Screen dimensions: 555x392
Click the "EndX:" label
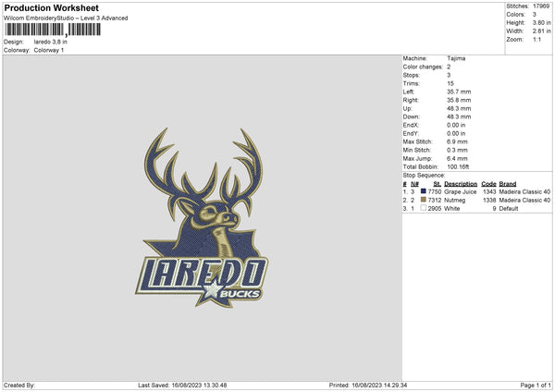coord(411,125)
